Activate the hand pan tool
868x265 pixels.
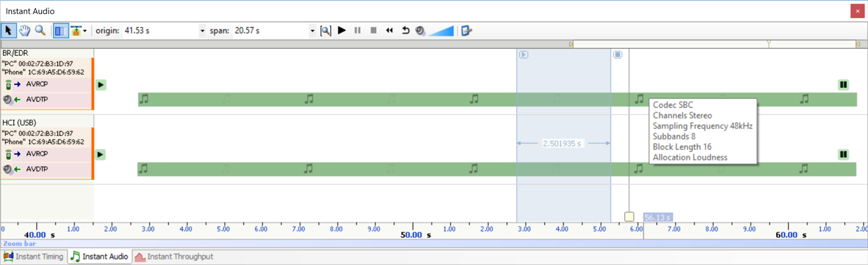click(24, 31)
